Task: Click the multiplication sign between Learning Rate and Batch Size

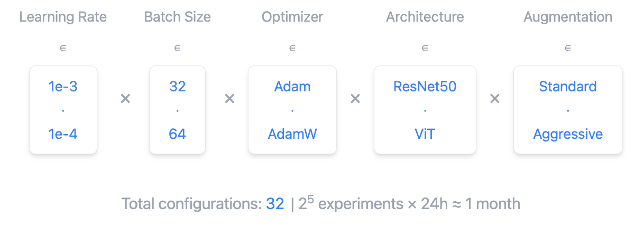Action: coord(125,99)
